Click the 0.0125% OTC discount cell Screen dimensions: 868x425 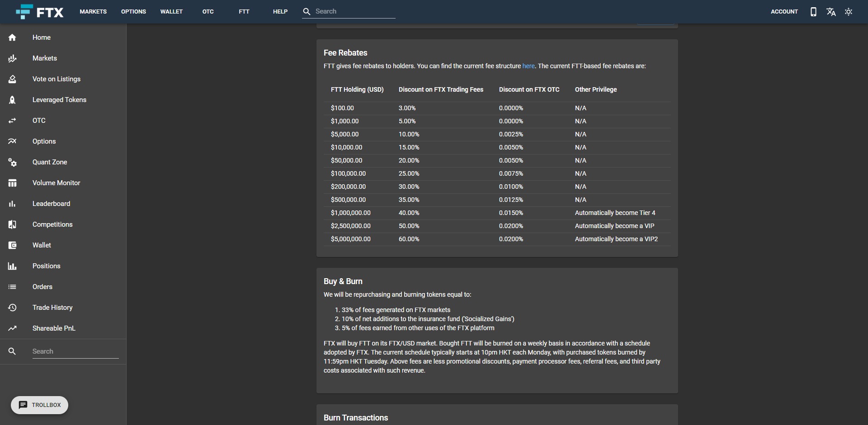[511, 200]
